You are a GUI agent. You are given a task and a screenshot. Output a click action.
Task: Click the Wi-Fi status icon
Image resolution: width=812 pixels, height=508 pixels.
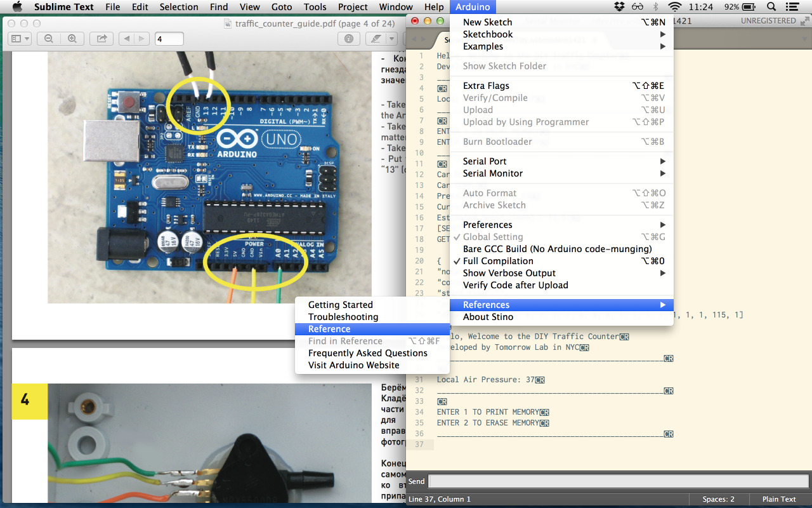674,7
